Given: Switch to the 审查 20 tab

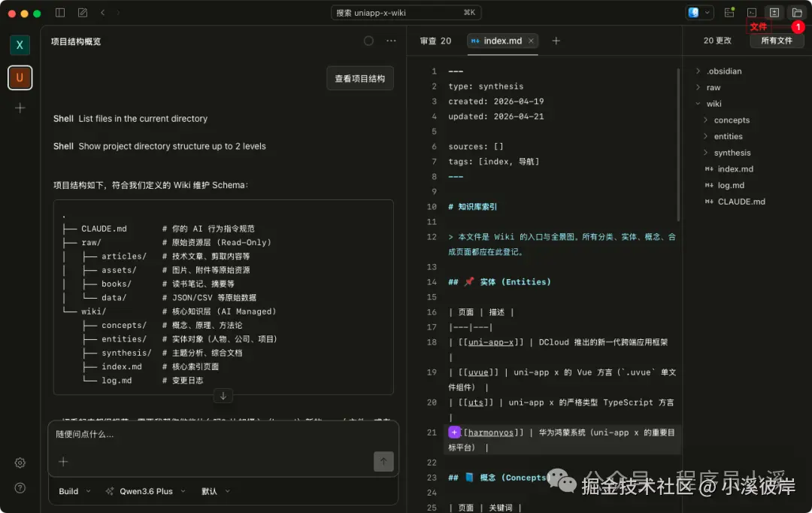Looking at the screenshot, I should [435, 41].
